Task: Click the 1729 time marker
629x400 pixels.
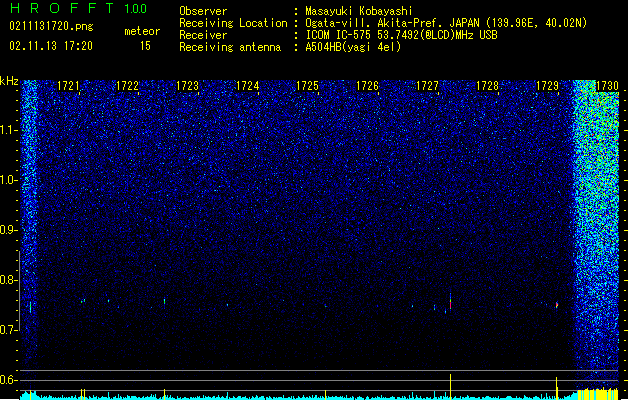Action: (x=547, y=86)
